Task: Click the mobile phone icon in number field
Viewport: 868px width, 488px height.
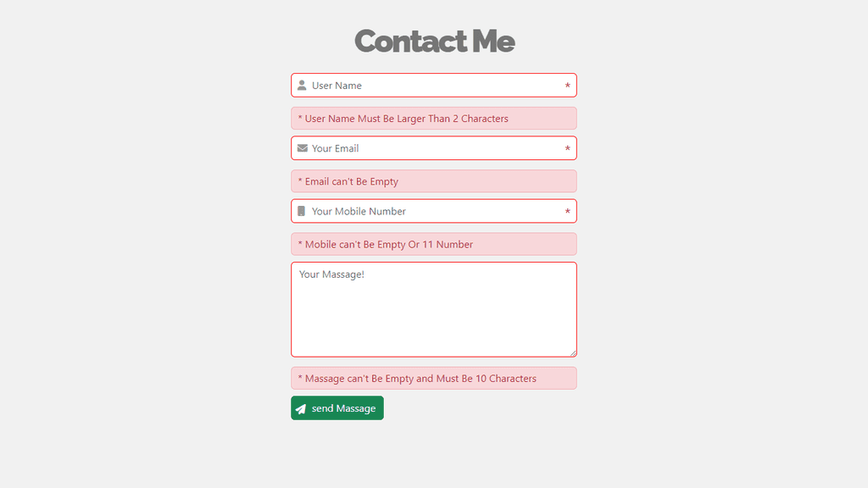Action: (301, 211)
